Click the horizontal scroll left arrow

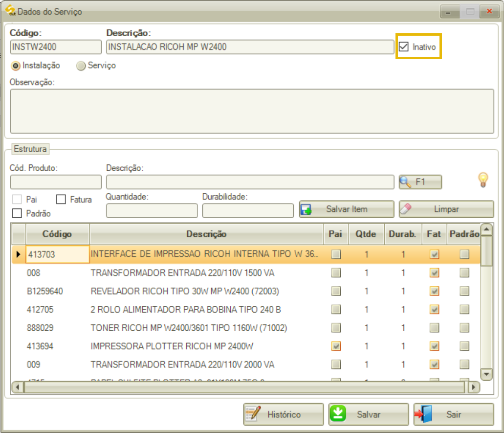tap(18, 387)
